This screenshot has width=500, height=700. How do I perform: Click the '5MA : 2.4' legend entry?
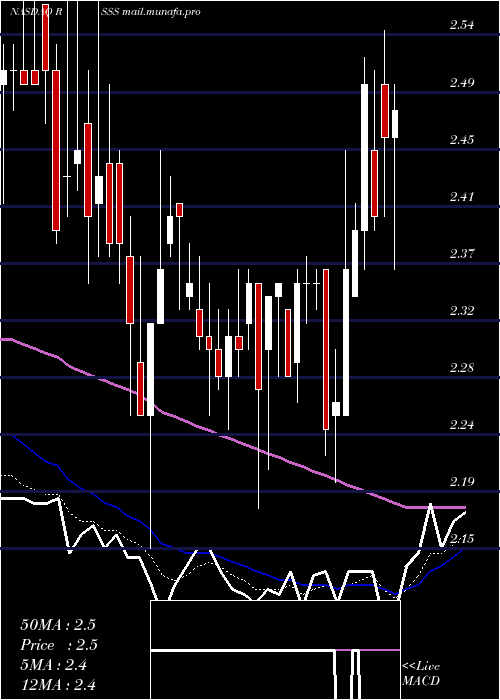54,665
